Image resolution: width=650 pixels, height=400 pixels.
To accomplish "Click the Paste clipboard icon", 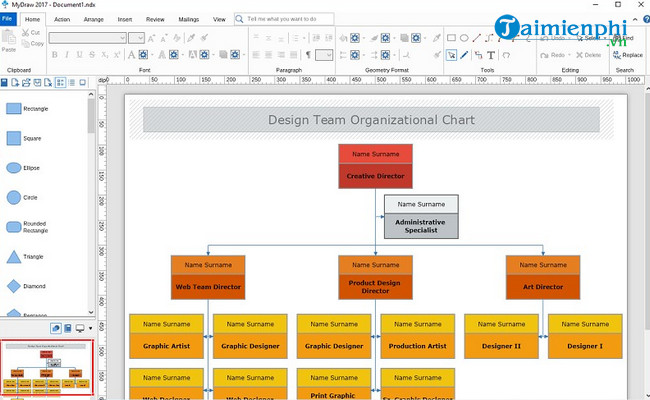I will 9,38.
